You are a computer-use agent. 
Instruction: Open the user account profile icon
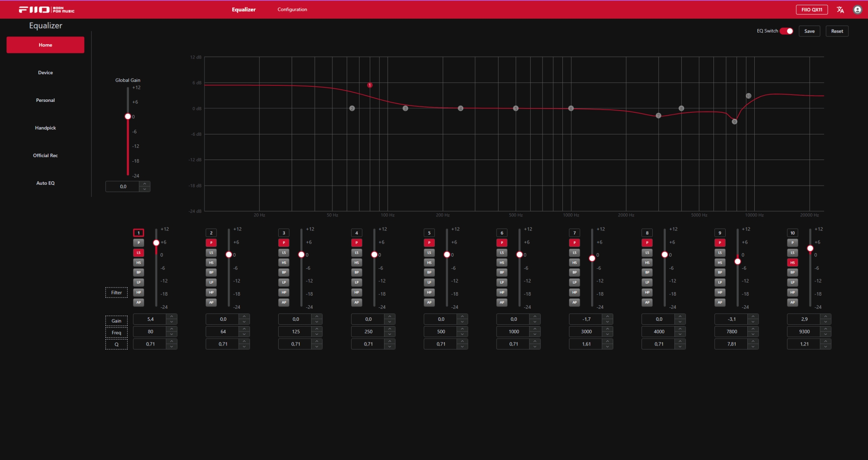click(857, 10)
